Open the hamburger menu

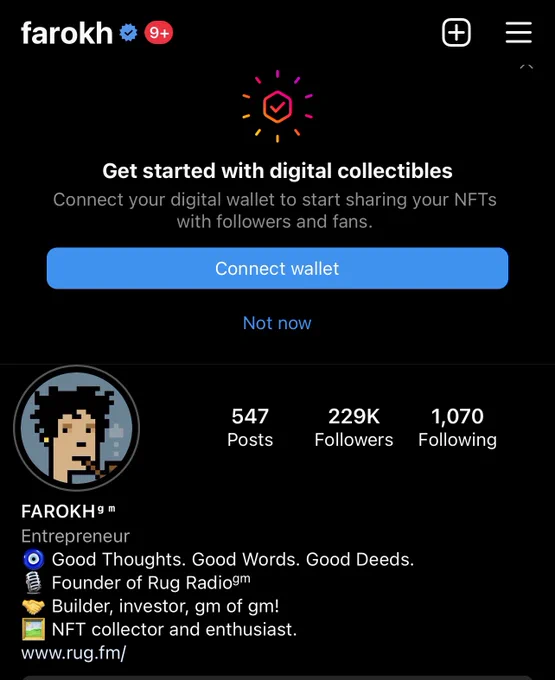pos(519,33)
